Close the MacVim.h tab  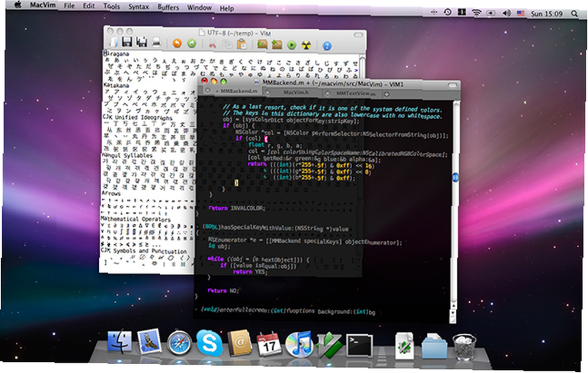click(268, 92)
